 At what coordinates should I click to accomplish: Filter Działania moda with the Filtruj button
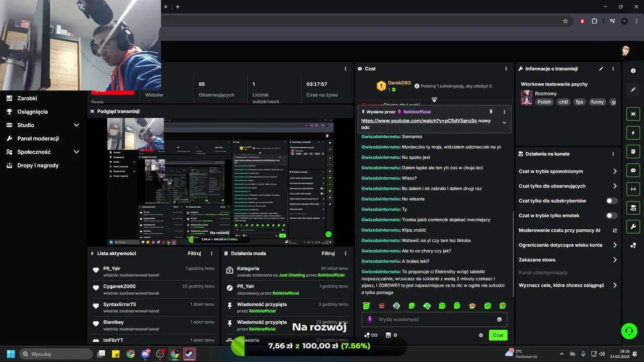(x=328, y=253)
